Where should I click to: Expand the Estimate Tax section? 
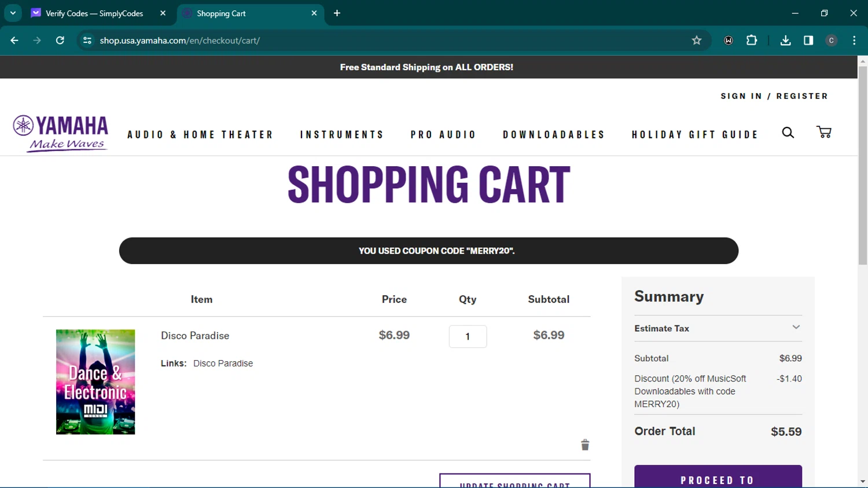[718, 328]
